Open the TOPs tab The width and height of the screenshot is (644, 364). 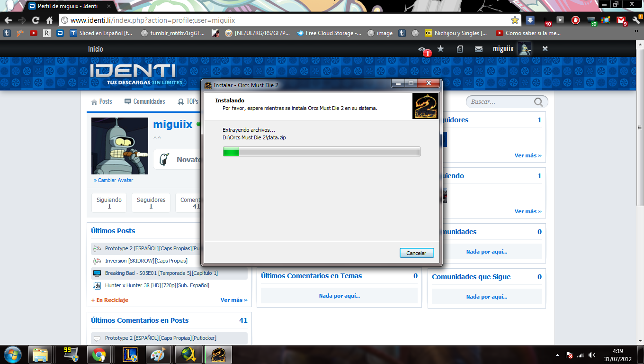click(x=188, y=101)
